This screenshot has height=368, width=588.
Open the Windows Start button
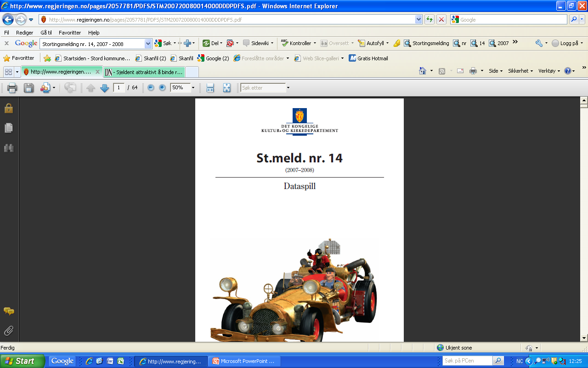click(23, 361)
